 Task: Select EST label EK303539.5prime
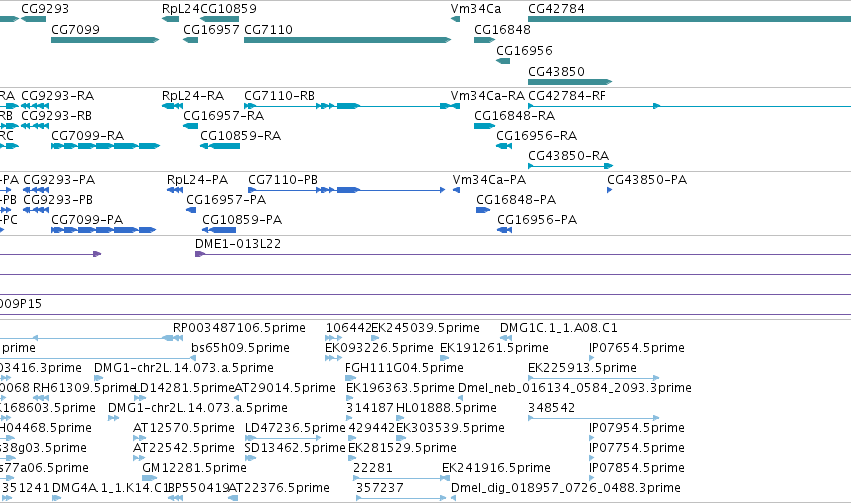point(450,428)
